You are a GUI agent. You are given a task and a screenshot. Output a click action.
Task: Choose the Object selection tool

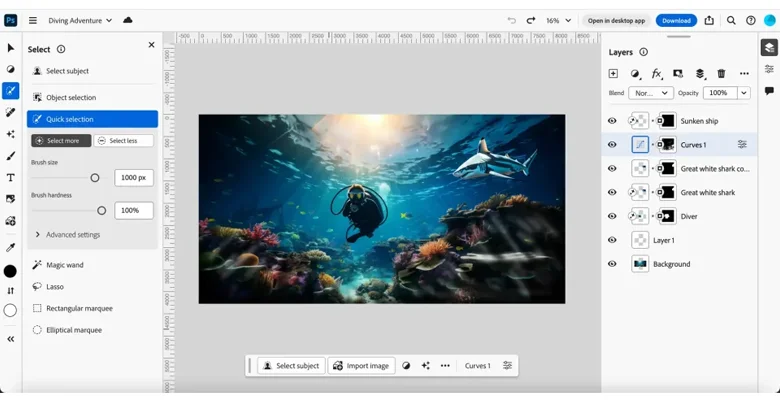(x=64, y=98)
